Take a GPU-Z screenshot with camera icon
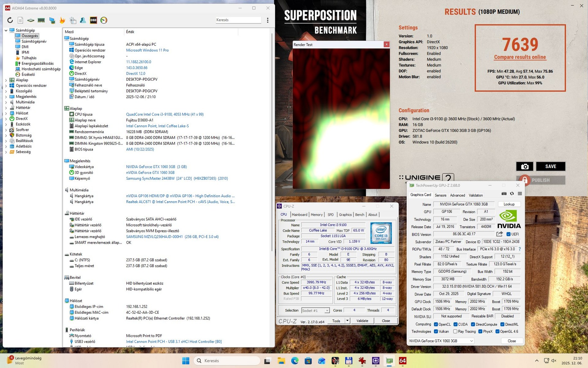The height and width of the screenshot is (368, 588). click(504, 193)
